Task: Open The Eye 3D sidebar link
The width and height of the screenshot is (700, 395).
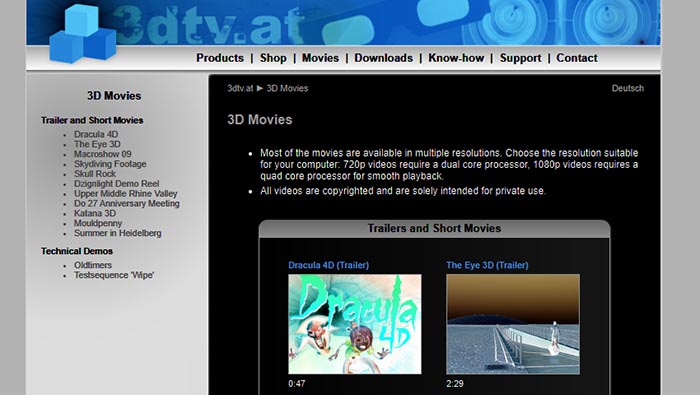Action: coord(97,144)
